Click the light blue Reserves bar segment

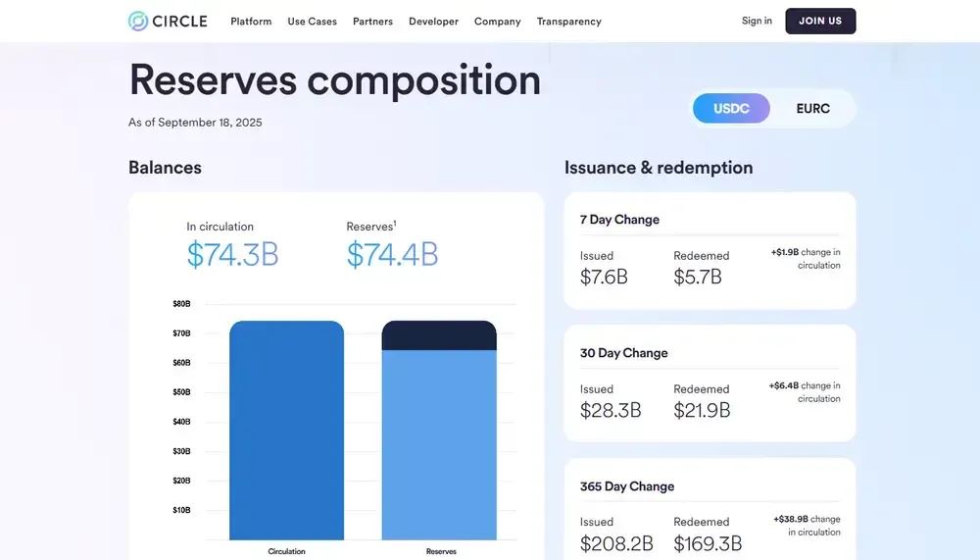point(439,445)
